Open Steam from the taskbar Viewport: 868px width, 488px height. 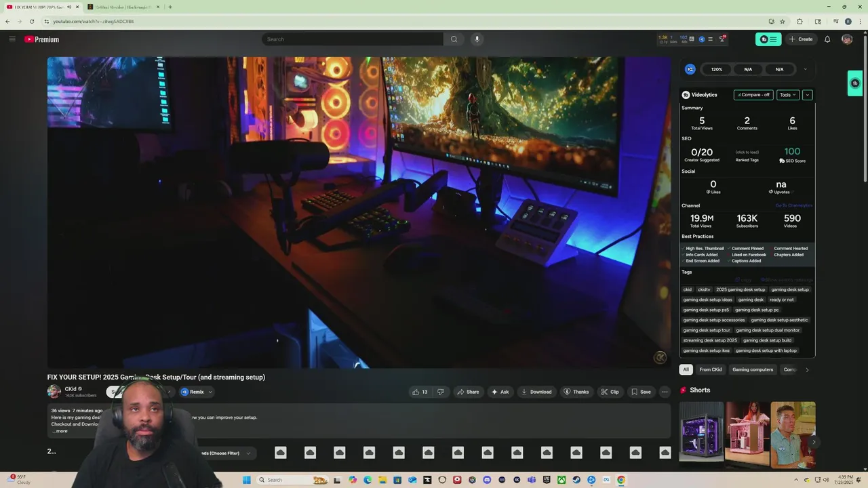pyautogui.click(x=576, y=480)
